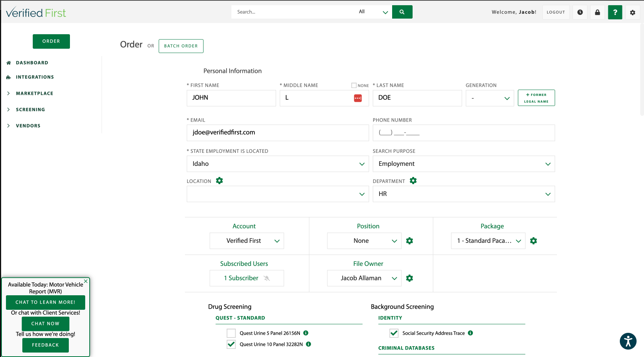The height and width of the screenshot is (357, 644).
Task: Check the NONE box for middle name
Action: point(353,85)
